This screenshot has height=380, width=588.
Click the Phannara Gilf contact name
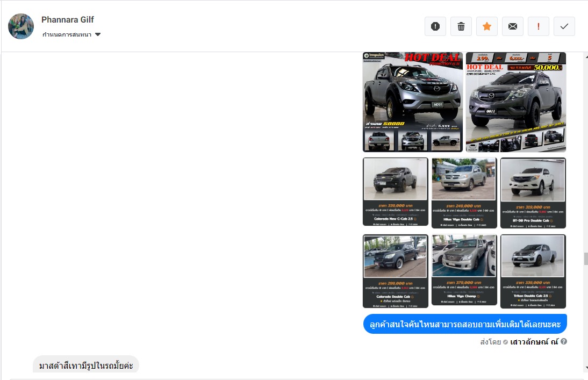(68, 19)
